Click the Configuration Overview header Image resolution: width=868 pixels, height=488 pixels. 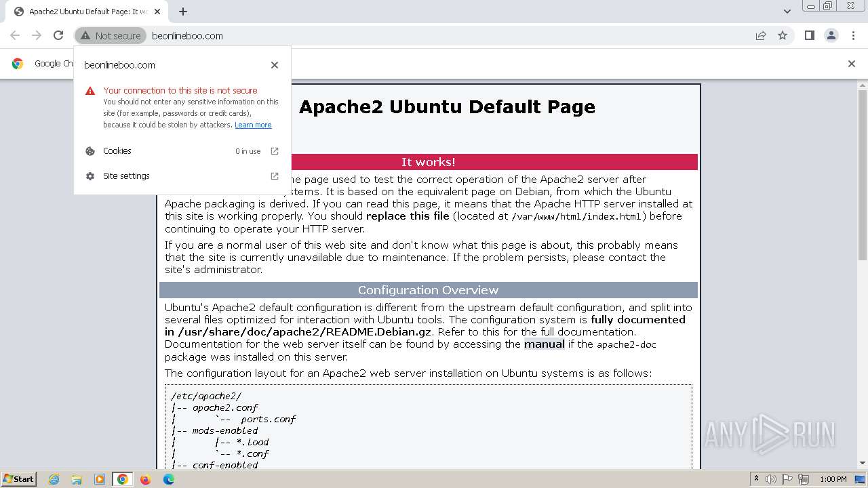(x=428, y=290)
